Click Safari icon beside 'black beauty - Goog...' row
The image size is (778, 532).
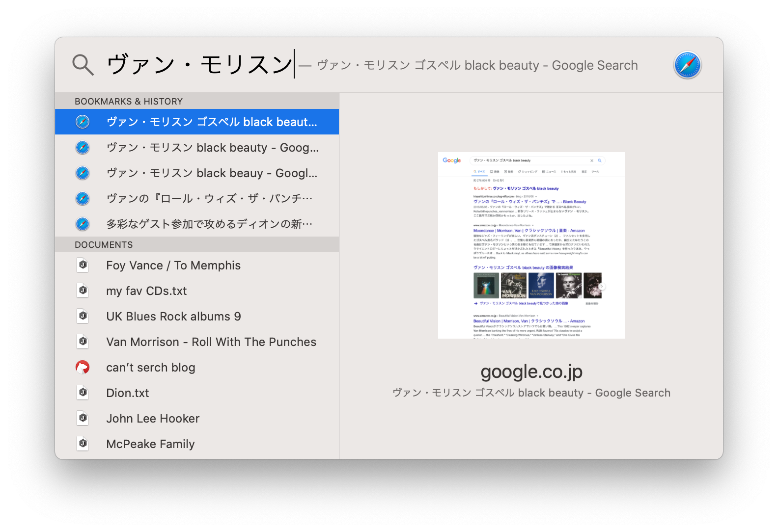coord(83,147)
